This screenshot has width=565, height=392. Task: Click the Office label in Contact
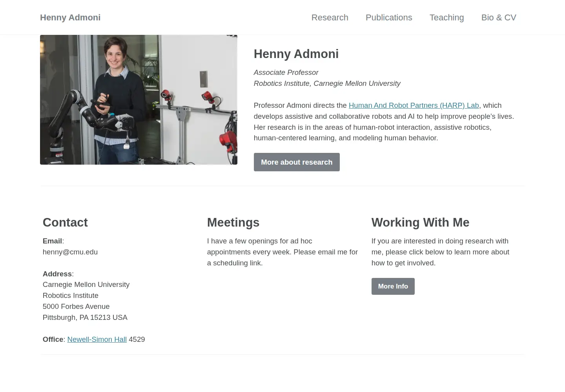coord(53,339)
